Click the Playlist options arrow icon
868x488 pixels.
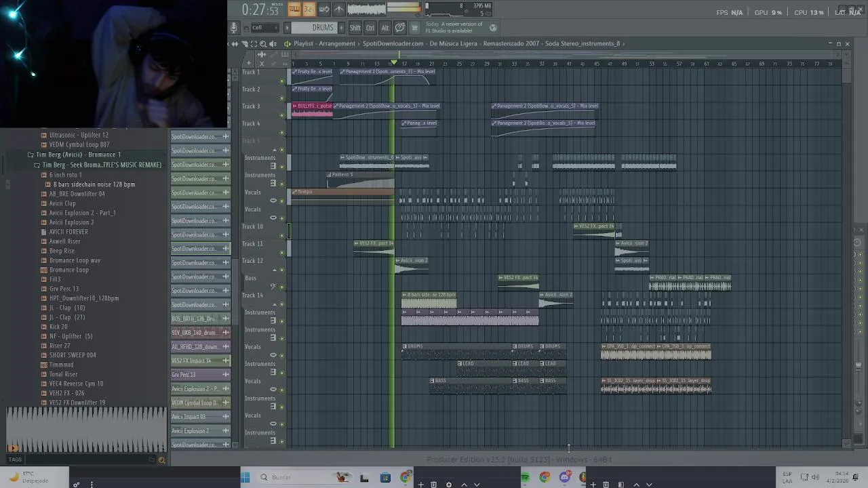click(x=288, y=43)
